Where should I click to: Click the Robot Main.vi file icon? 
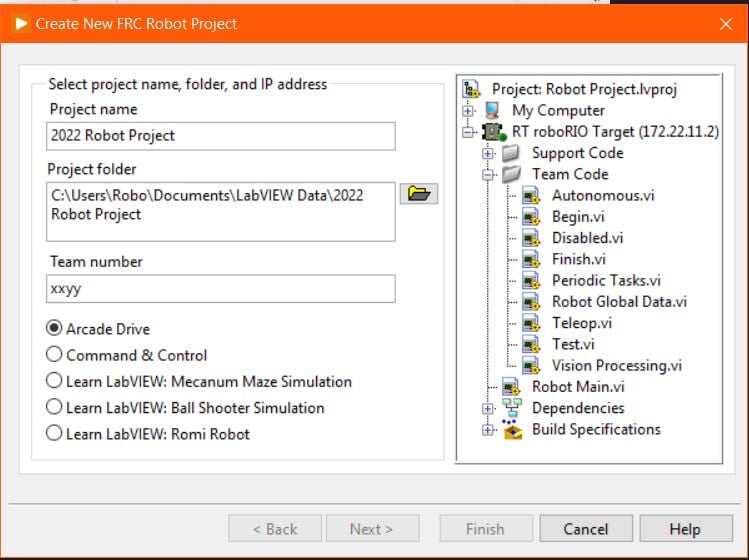click(x=511, y=387)
